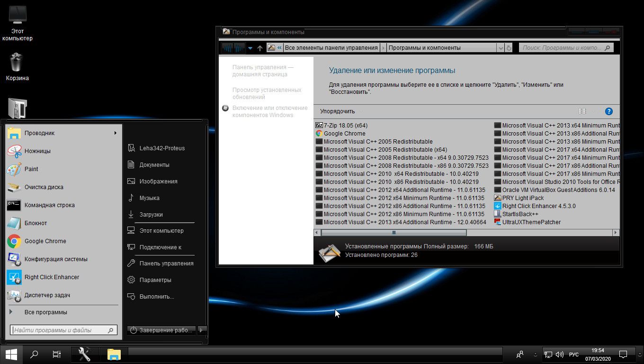
Task: Click the right scroll arrow of programs list
Action: tap(616, 233)
